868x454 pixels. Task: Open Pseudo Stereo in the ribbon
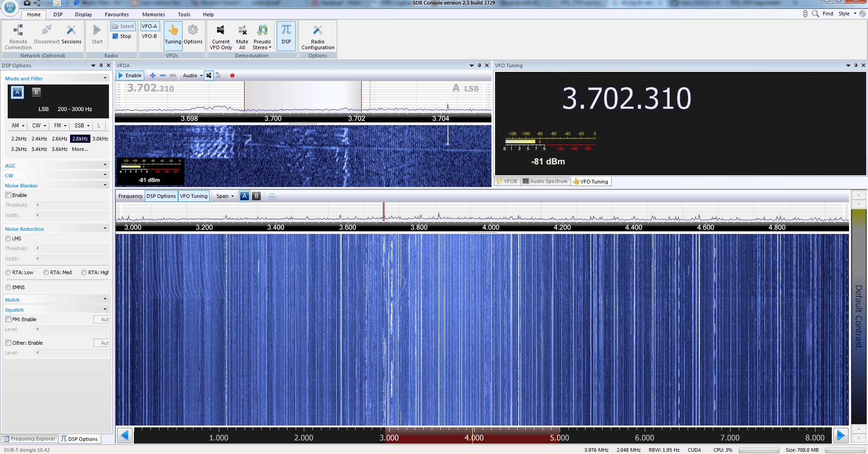262,37
